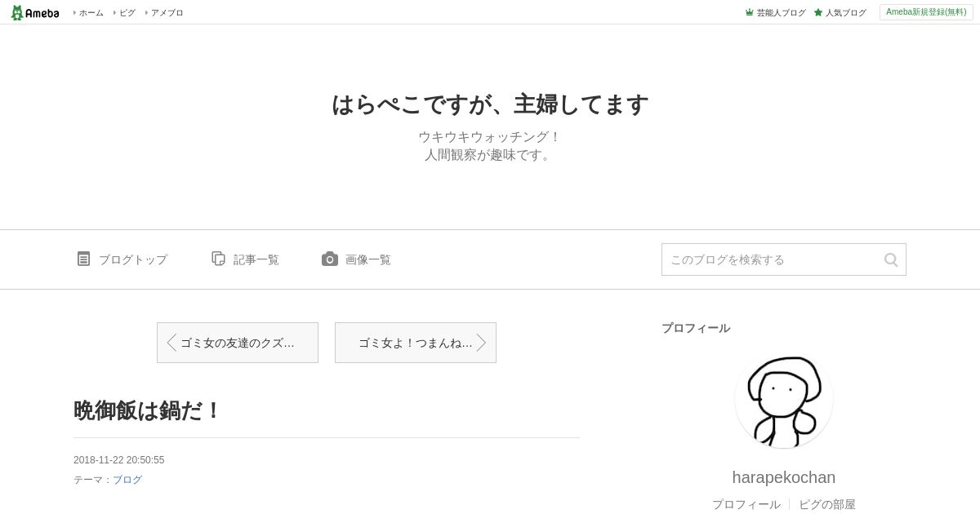
Task: Open the ピグの部屋 link
Action: click(x=827, y=504)
